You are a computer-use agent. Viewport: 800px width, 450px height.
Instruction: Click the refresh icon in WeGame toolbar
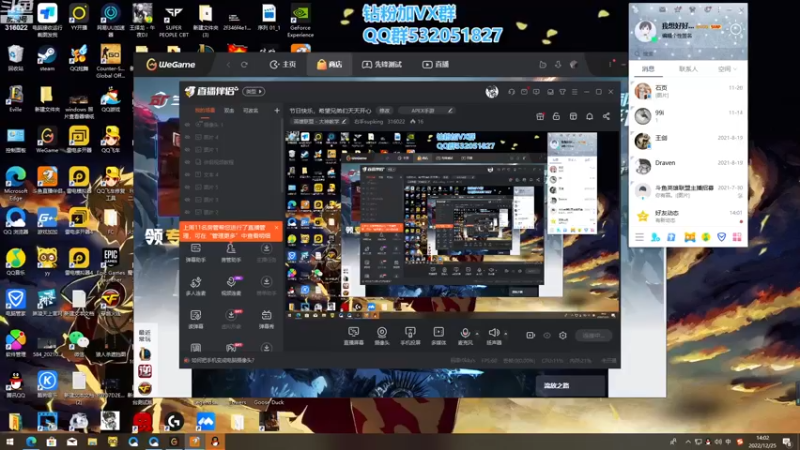point(244,65)
